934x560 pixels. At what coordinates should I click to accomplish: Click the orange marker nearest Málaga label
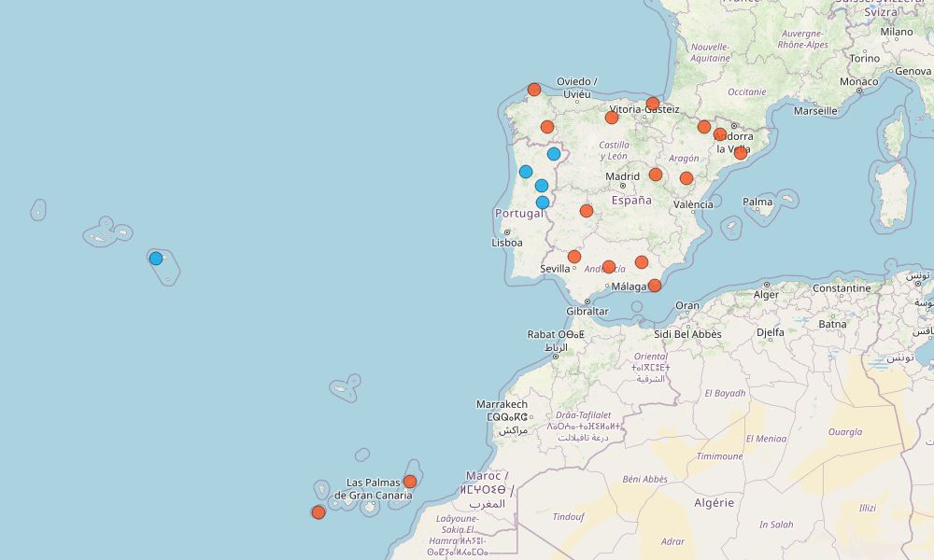pyautogui.click(x=655, y=286)
